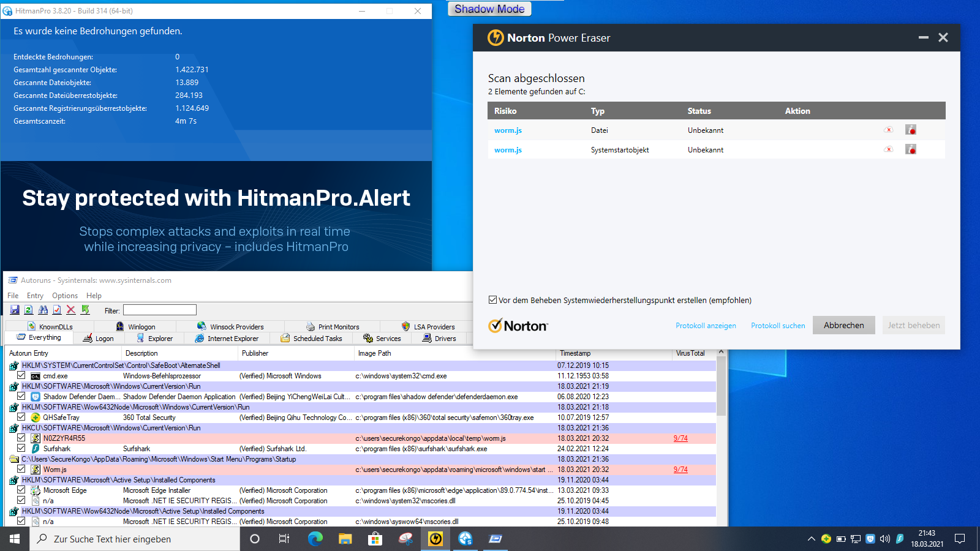The height and width of the screenshot is (551, 980).
Task: Open Task View on the taskbar
Action: [284, 539]
